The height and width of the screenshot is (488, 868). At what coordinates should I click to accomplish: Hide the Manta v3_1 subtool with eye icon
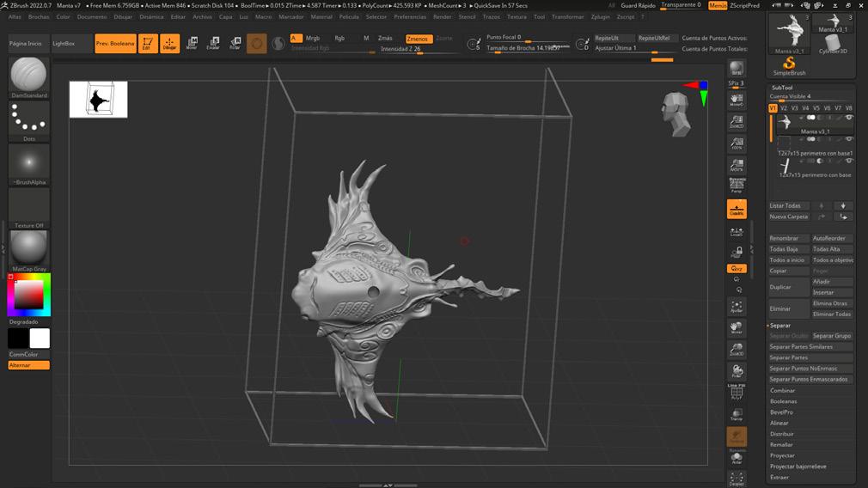[x=849, y=117]
